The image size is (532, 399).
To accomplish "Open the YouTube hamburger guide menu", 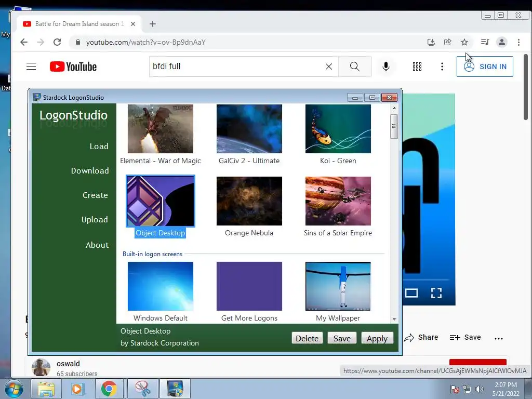I will click(31, 66).
